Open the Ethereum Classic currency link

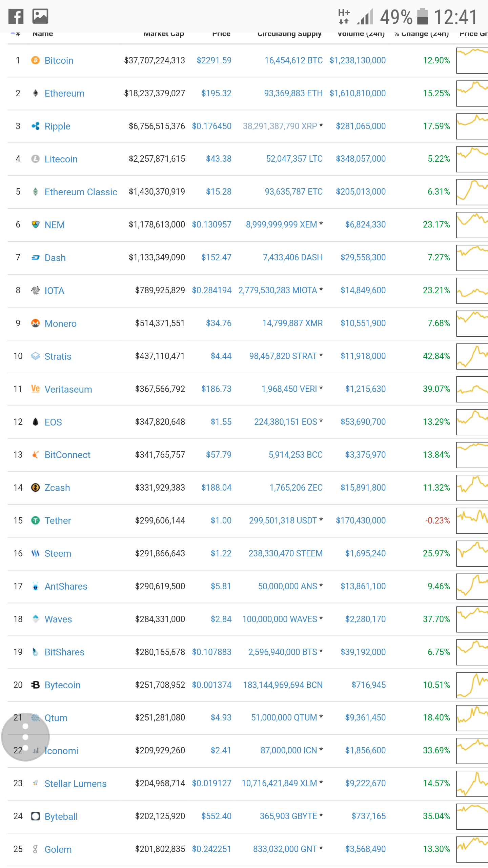81,192
